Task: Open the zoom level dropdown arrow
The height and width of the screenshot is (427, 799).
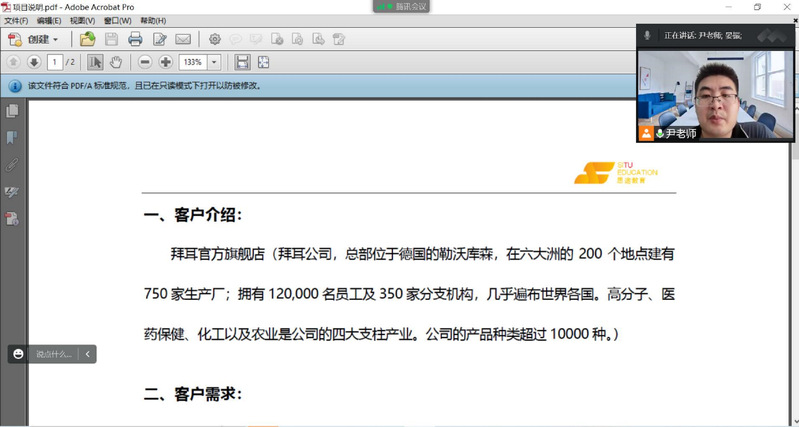Action: pyautogui.click(x=214, y=62)
